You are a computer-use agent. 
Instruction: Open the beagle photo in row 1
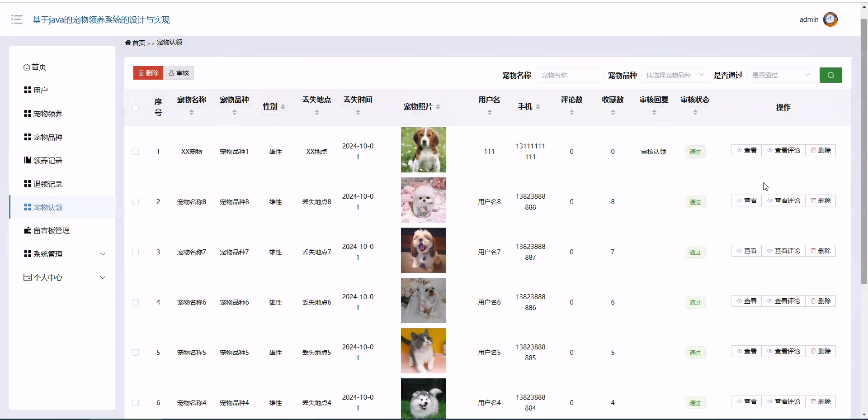tap(424, 150)
